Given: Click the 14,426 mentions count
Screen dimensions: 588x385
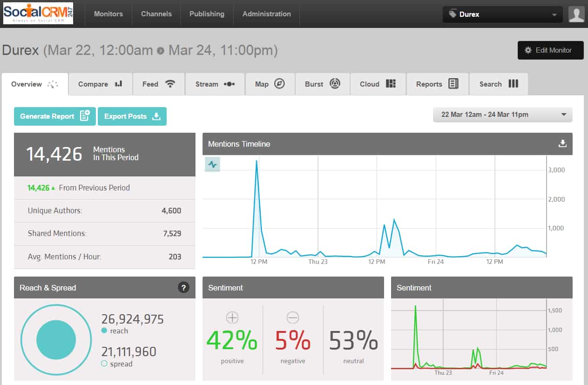Looking at the screenshot, I should point(54,154).
